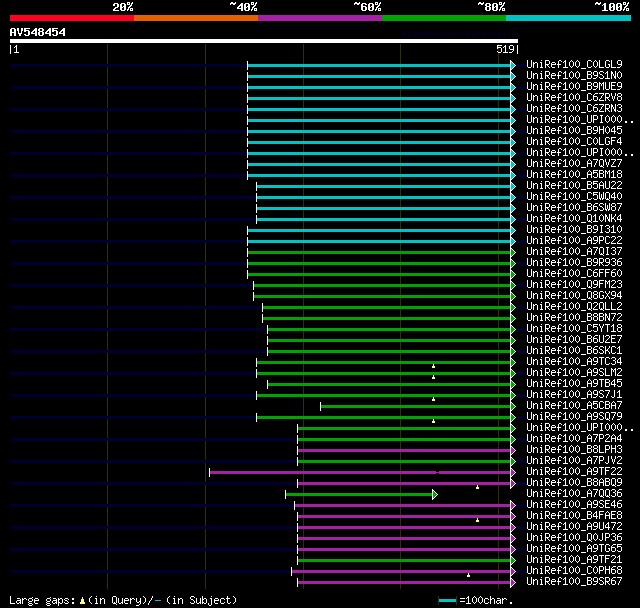Image resolution: width=640 pixels, height=608 pixels.
Task: Click the UniRef100_A9U472 label
Action: pos(574,527)
